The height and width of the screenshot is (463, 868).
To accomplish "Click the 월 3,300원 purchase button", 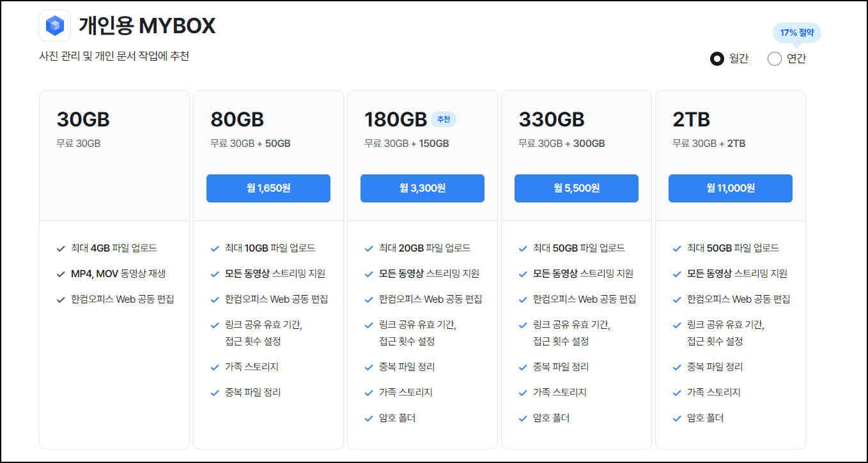I will tap(422, 188).
